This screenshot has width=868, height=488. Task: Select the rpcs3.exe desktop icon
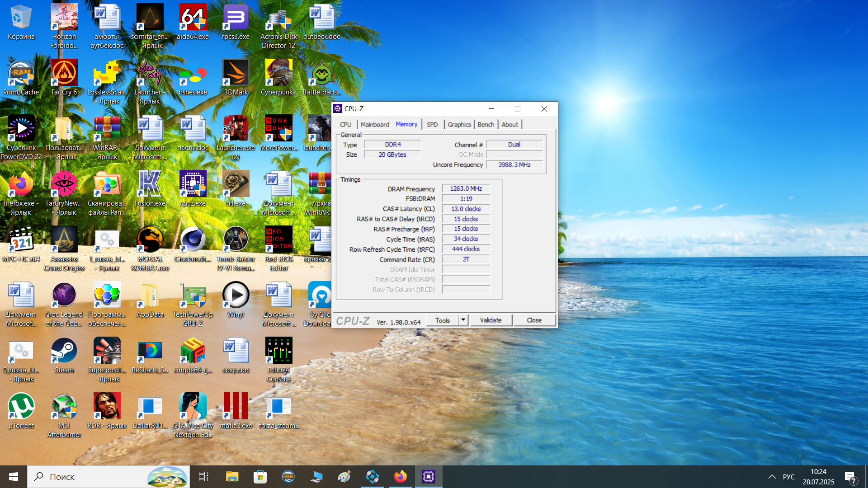236,18
